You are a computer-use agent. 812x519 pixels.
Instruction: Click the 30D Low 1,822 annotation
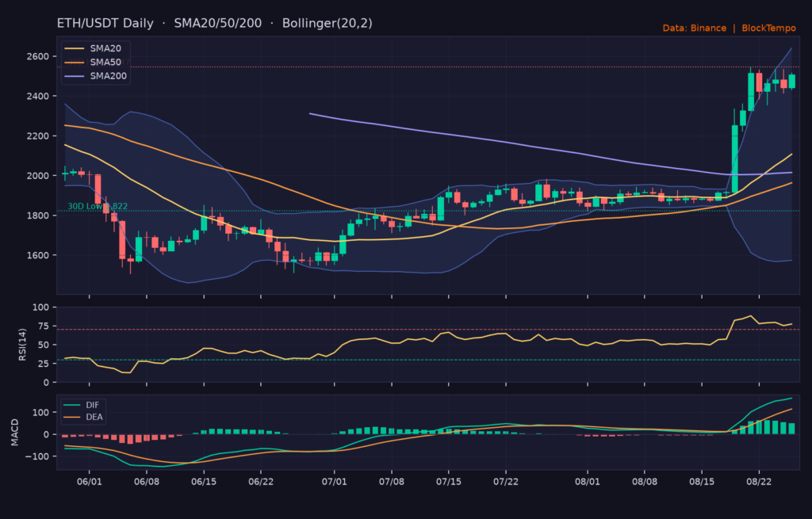pyautogui.click(x=98, y=207)
